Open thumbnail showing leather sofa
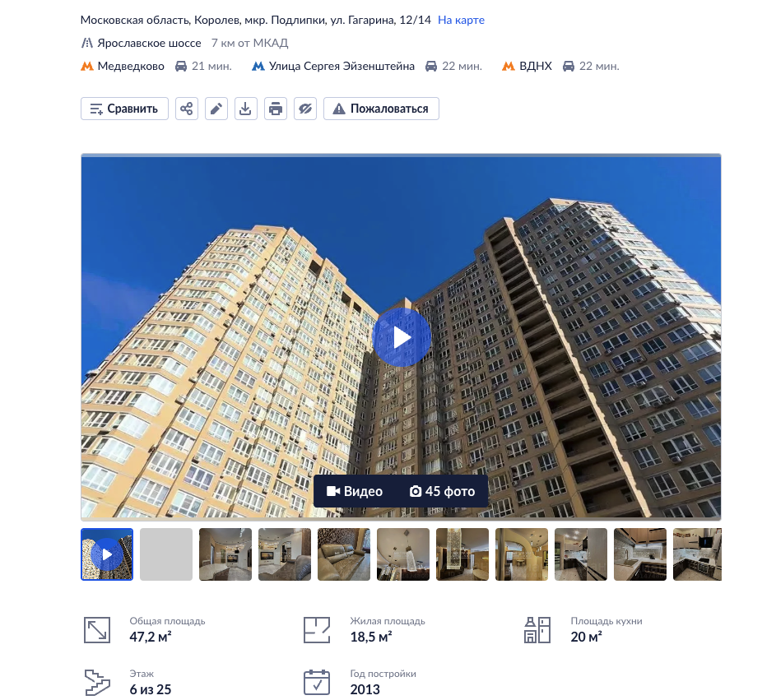Screen dimensions: 762x700 [x=344, y=554]
